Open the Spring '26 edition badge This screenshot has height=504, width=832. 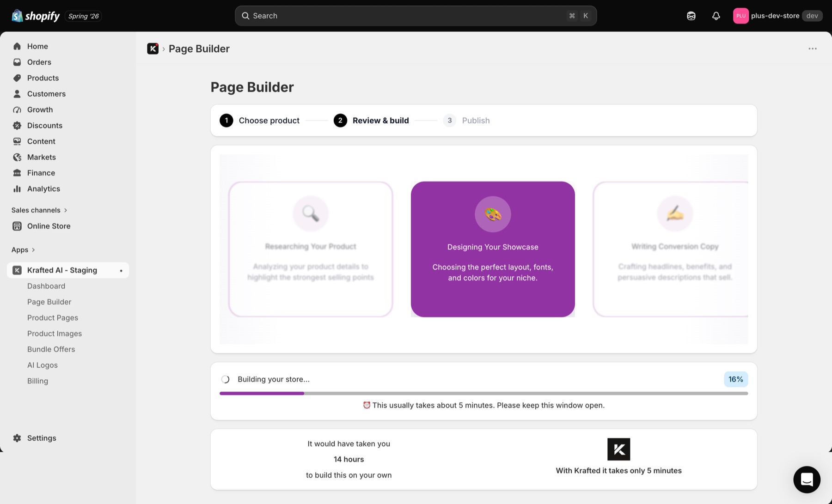click(83, 16)
